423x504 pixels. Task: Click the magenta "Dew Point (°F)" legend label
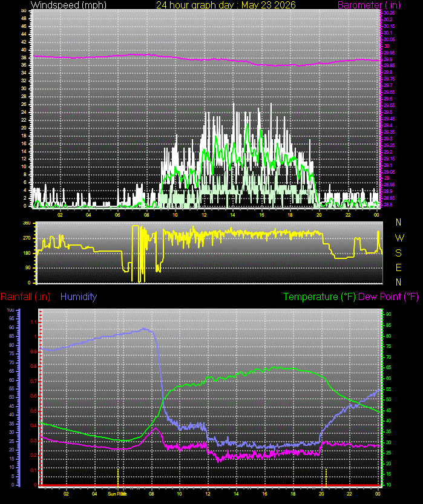pos(389,296)
